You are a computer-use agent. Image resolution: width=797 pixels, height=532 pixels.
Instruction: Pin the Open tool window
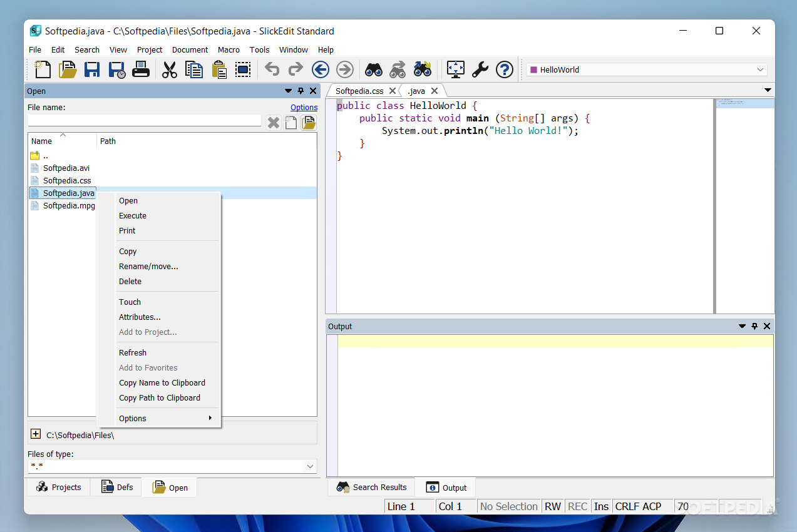[301, 91]
